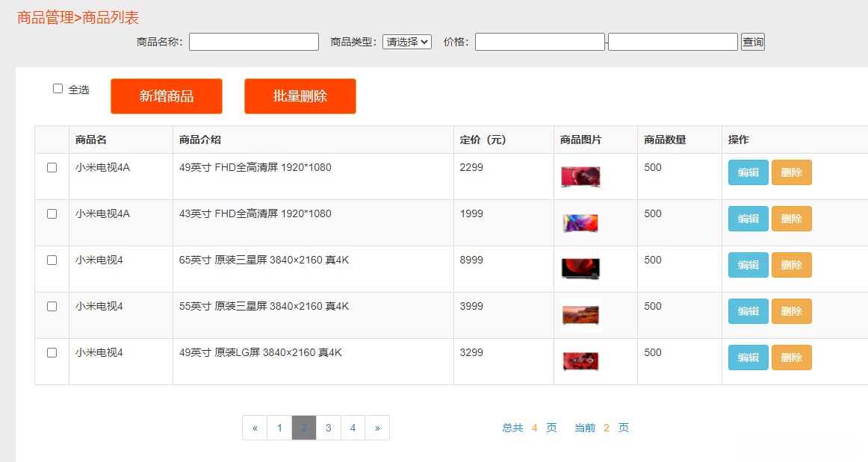The height and width of the screenshot is (462, 868).
Task: Go to next page with » arrow
Action: [377, 428]
